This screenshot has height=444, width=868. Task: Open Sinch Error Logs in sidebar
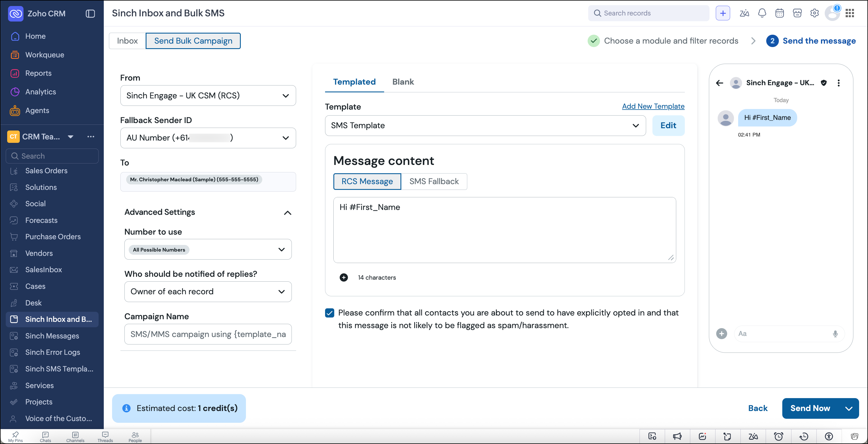click(52, 352)
